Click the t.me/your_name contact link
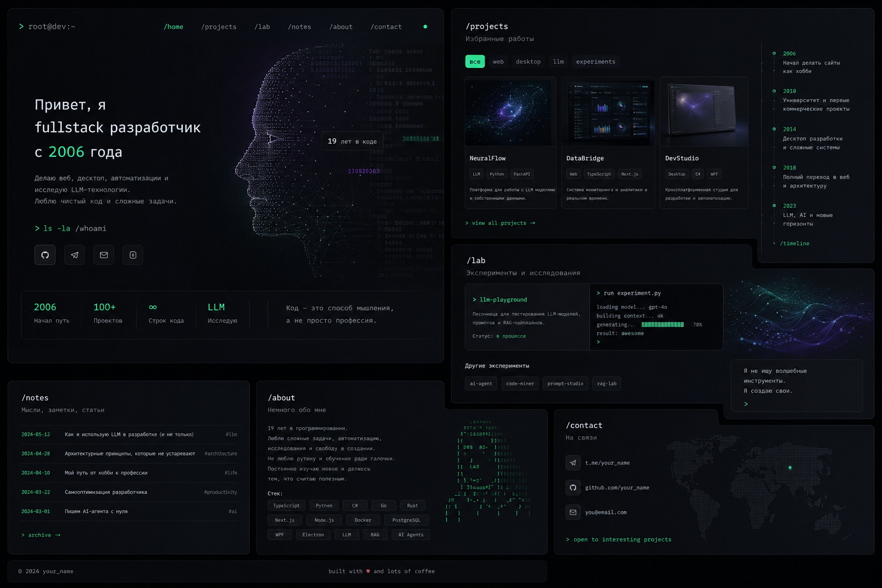882x588 pixels. click(x=607, y=463)
